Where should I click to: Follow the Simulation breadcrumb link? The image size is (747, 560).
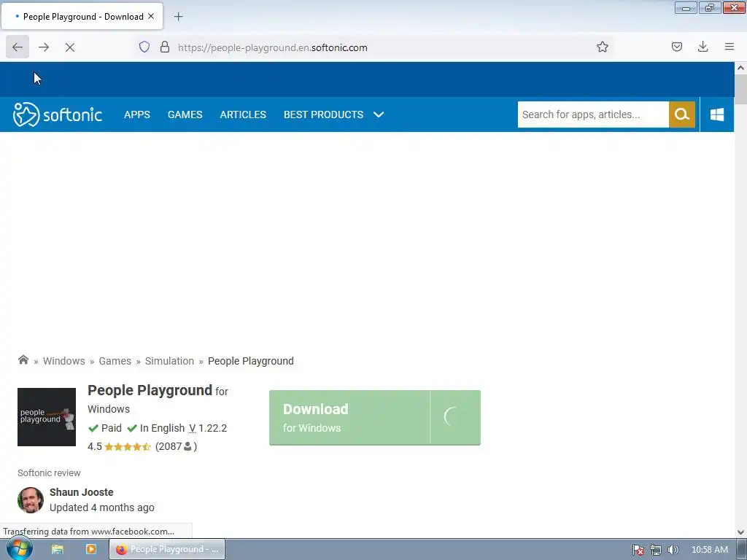click(169, 361)
